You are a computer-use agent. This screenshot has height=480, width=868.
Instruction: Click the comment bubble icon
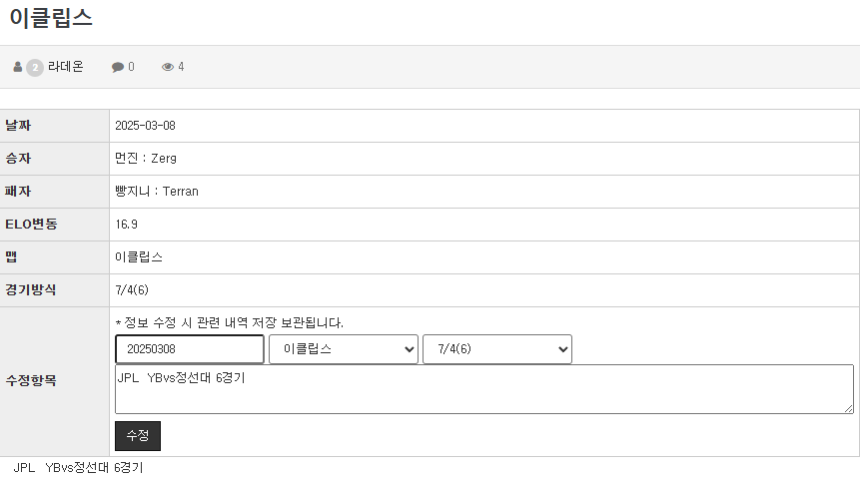(x=117, y=67)
